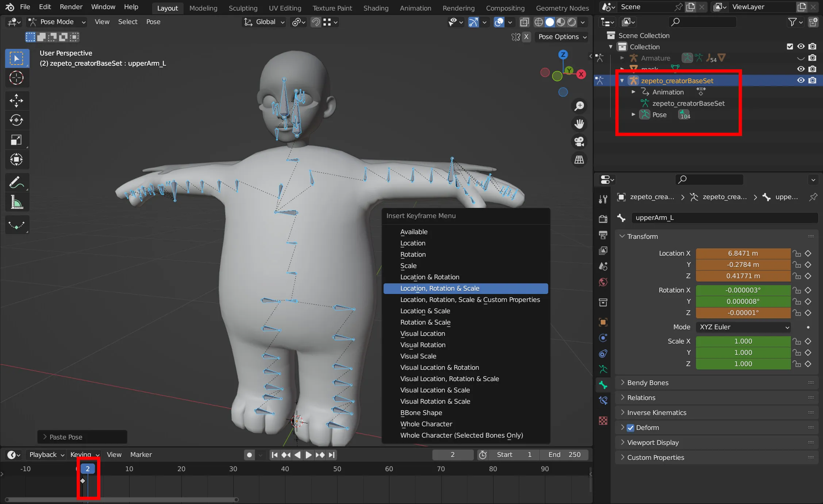Image resolution: width=823 pixels, height=504 pixels.
Task: Click the X axis on navigation gizmo
Action: (581, 74)
